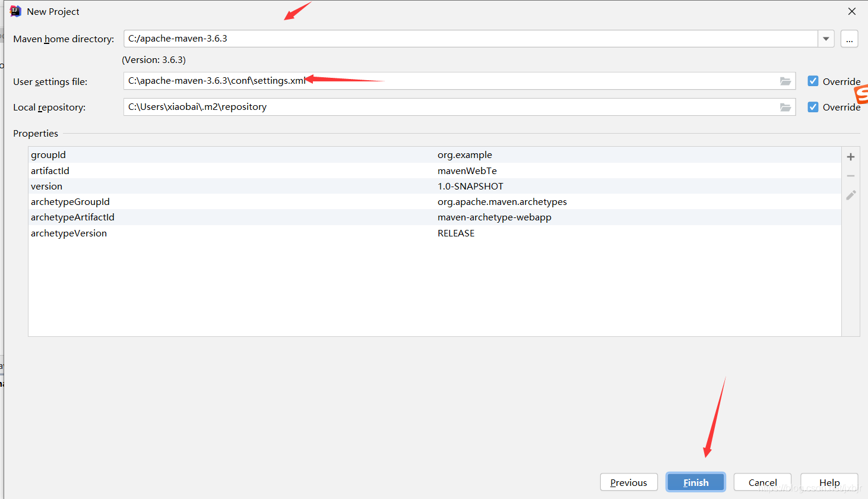Click the 1.0-SNAPSHOT value cell
Viewport: 868px width, 499px height.
470,186
